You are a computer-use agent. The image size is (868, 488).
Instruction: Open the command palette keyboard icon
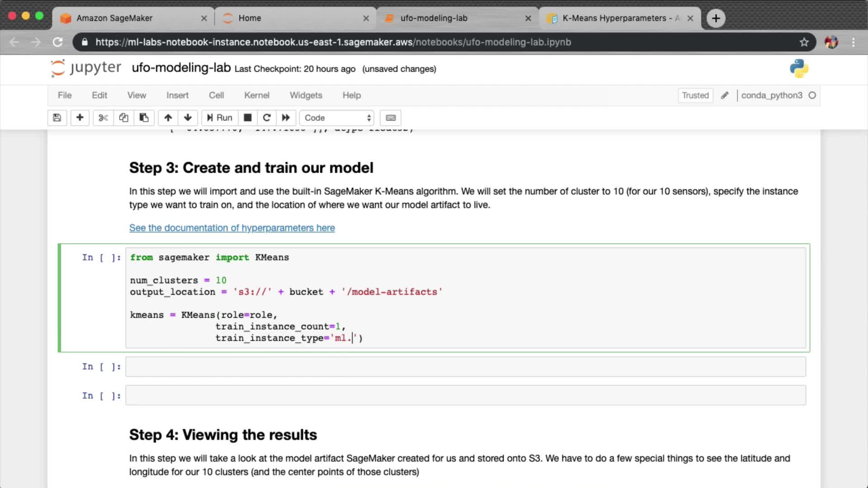(x=391, y=118)
